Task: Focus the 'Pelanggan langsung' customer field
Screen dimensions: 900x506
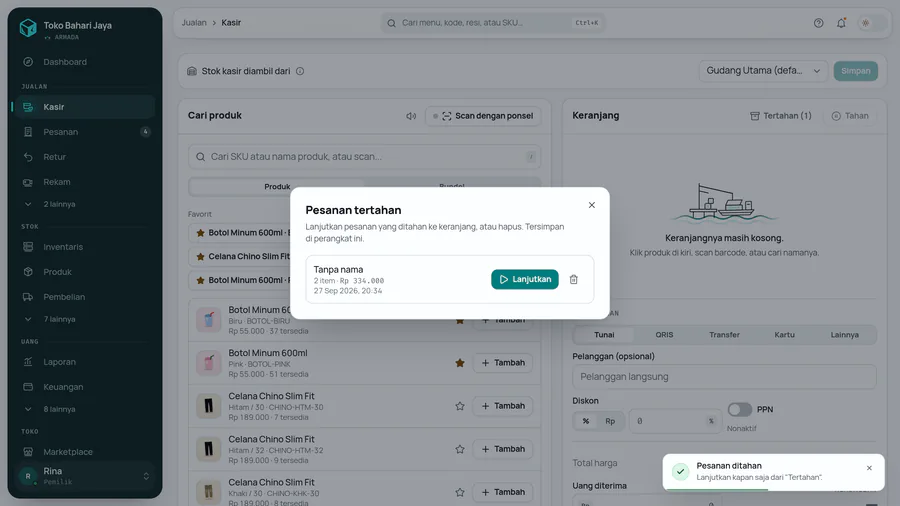Action: point(724,377)
